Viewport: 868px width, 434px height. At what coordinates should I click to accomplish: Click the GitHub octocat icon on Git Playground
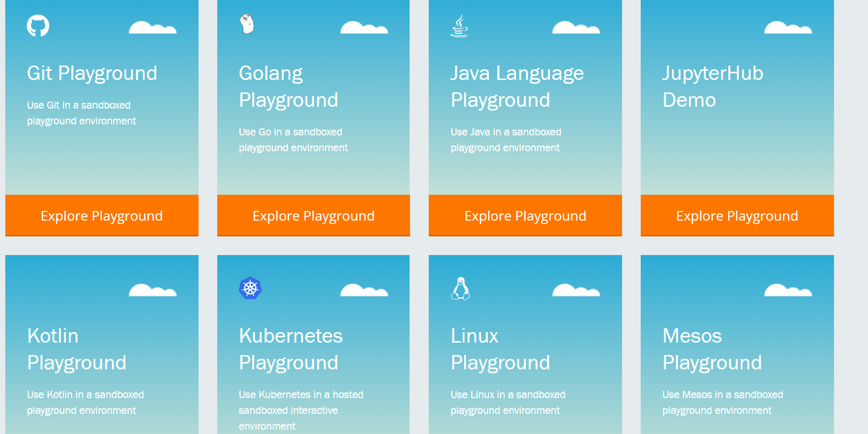pos(38,26)
